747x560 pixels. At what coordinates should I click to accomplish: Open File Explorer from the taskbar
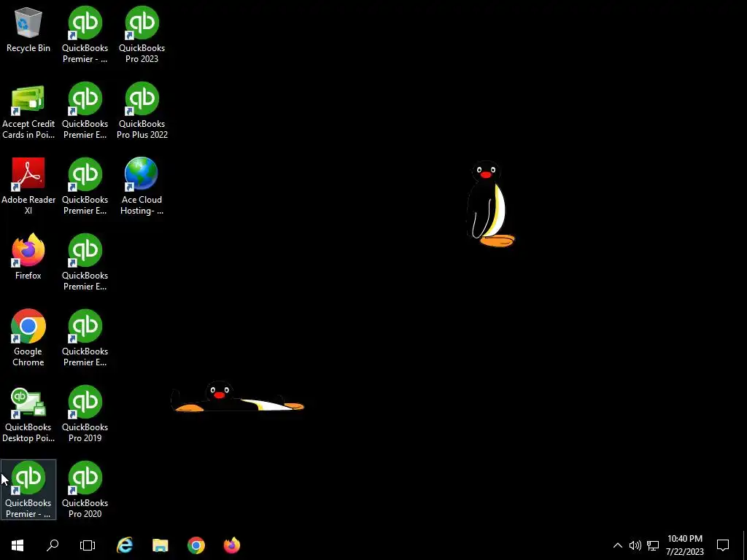160,545
